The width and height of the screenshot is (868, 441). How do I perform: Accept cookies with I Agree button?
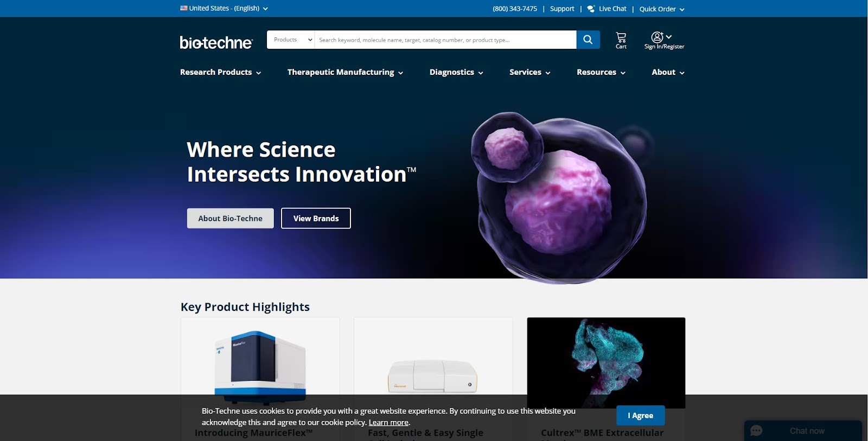[641, 416]
